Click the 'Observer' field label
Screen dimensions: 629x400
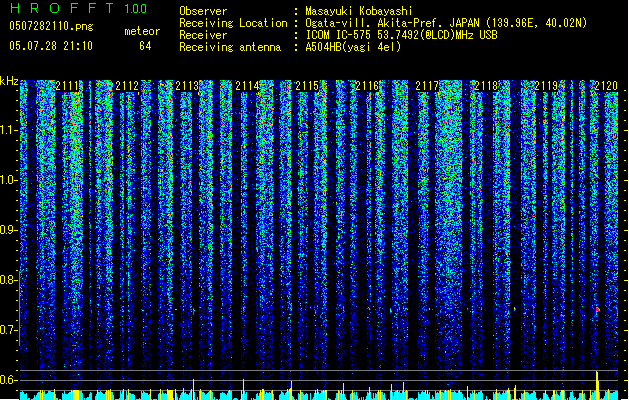(203, 11)
